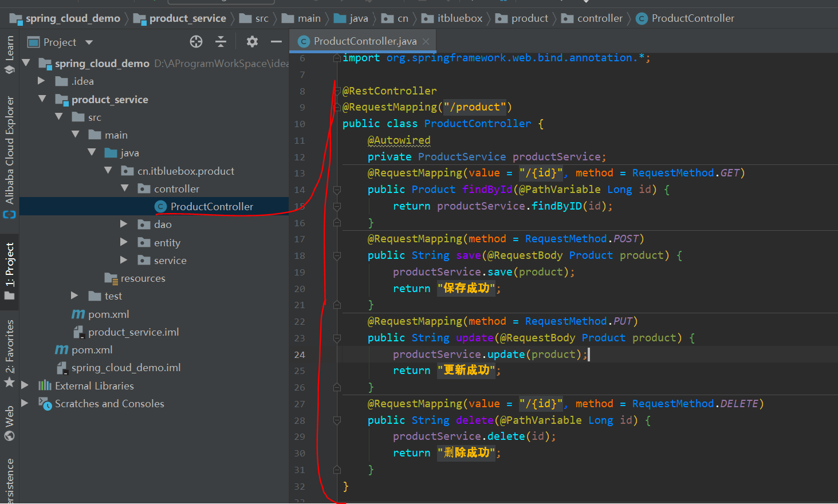Click product_service in the breadcrumb bar
The height and width of the screenshot is (504, 838).
(x=187, y=18)
